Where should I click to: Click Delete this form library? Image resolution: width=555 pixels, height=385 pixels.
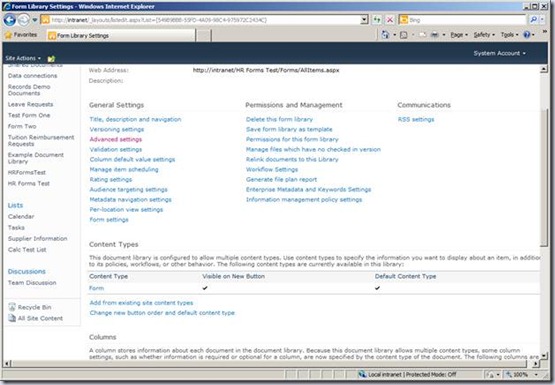(x=279, y=119)
